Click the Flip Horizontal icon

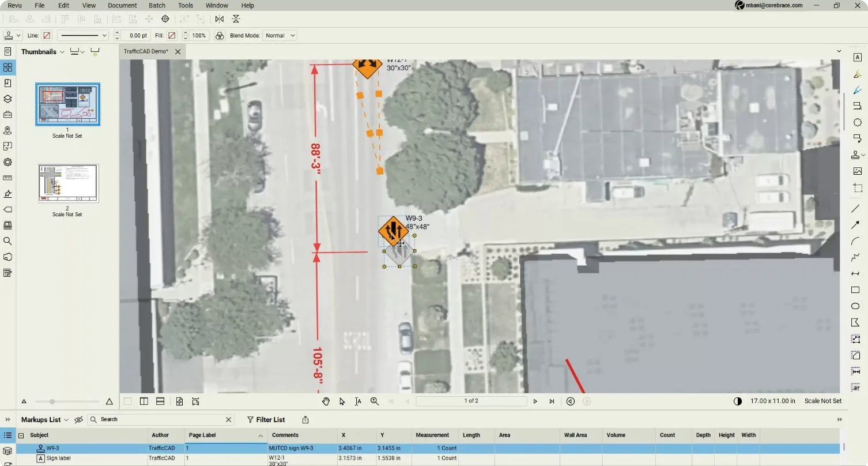[x=220, y=19]
